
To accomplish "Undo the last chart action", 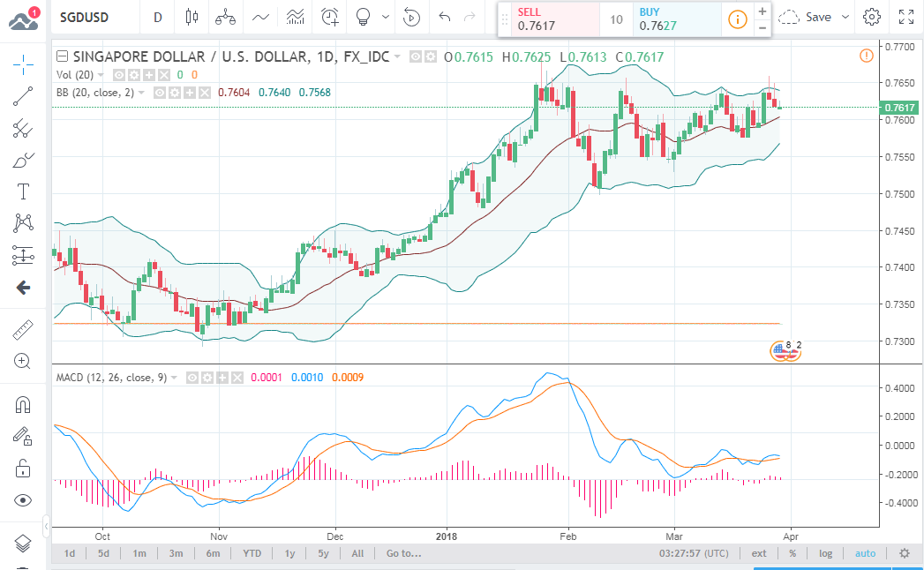I will tap(445, 17).
